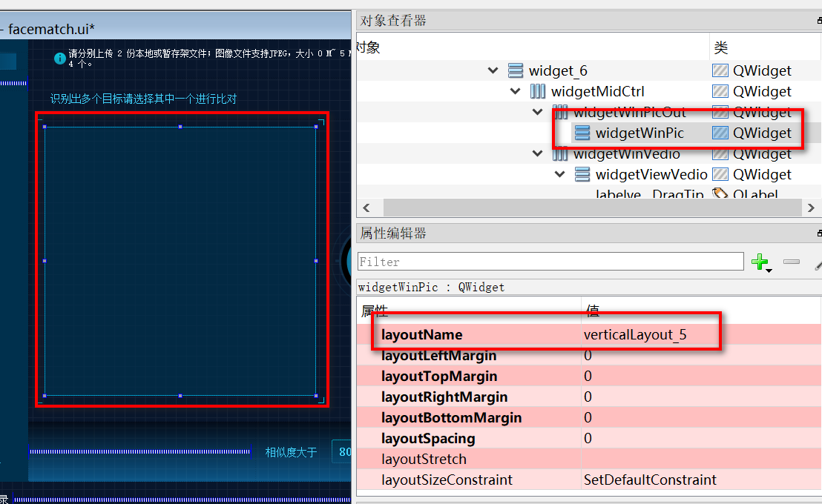
Task: Select the layoutSpacing property
Action: [x=589, y=438]
